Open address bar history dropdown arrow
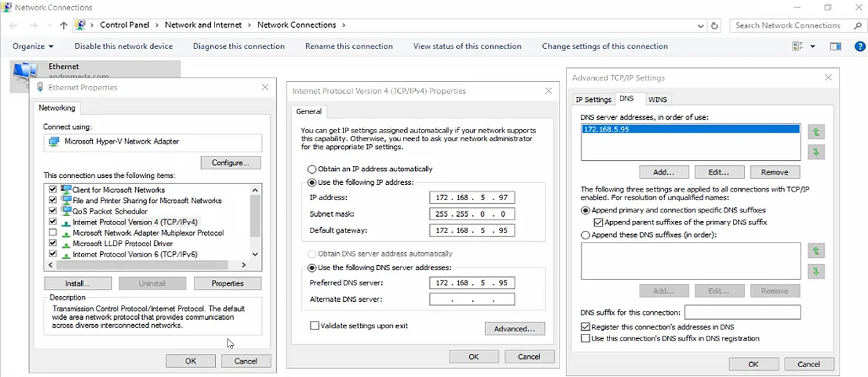This screenshot has height=377, width=868. pos(700,26)
